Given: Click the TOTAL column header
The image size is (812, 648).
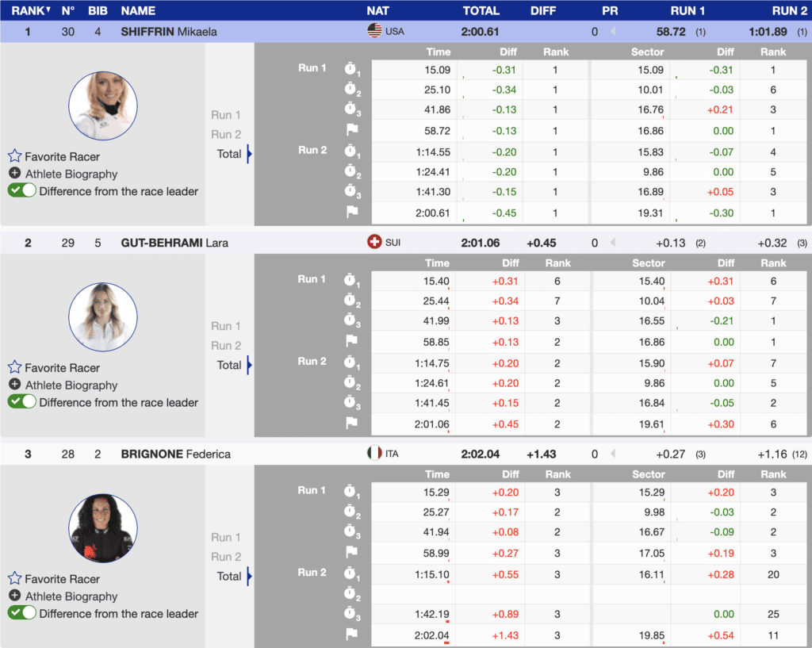Looking at the screenshot, I should tap(481, 11).
